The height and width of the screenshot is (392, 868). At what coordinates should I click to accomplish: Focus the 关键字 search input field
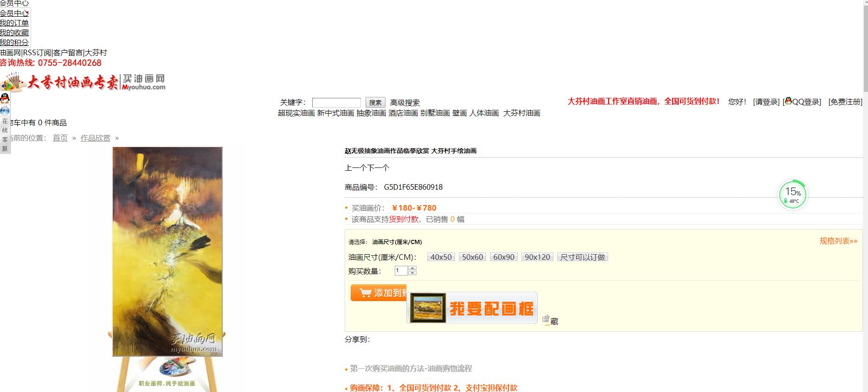click(x=336, y=103)
